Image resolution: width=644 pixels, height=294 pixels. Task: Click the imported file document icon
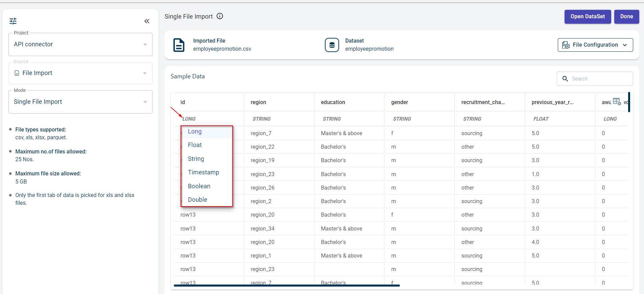tap(179, 45)
